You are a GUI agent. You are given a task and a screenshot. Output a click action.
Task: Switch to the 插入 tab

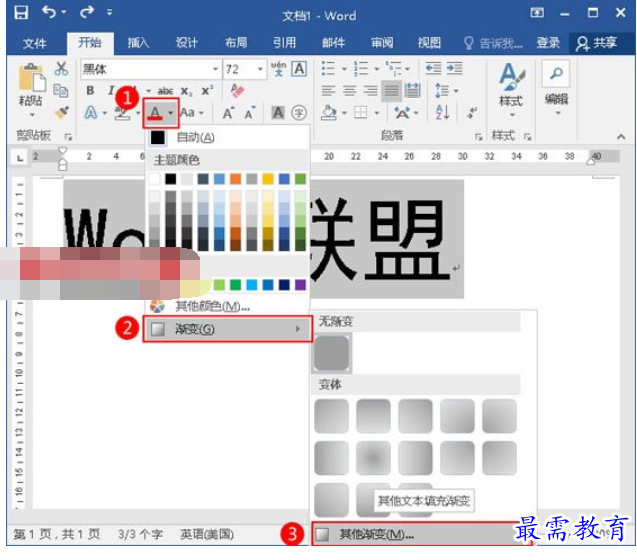[x=138, y=43]
